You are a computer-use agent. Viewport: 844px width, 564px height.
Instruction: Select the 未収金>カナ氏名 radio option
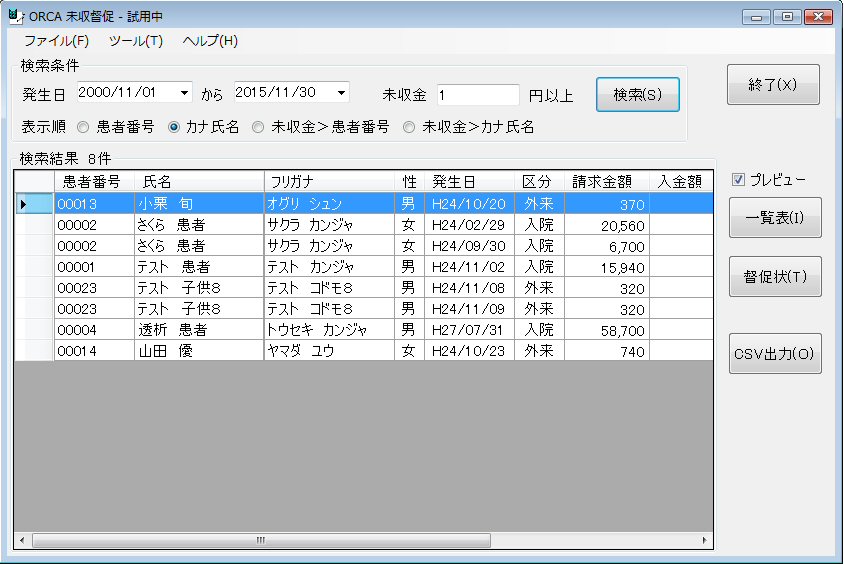click(409, 127)
